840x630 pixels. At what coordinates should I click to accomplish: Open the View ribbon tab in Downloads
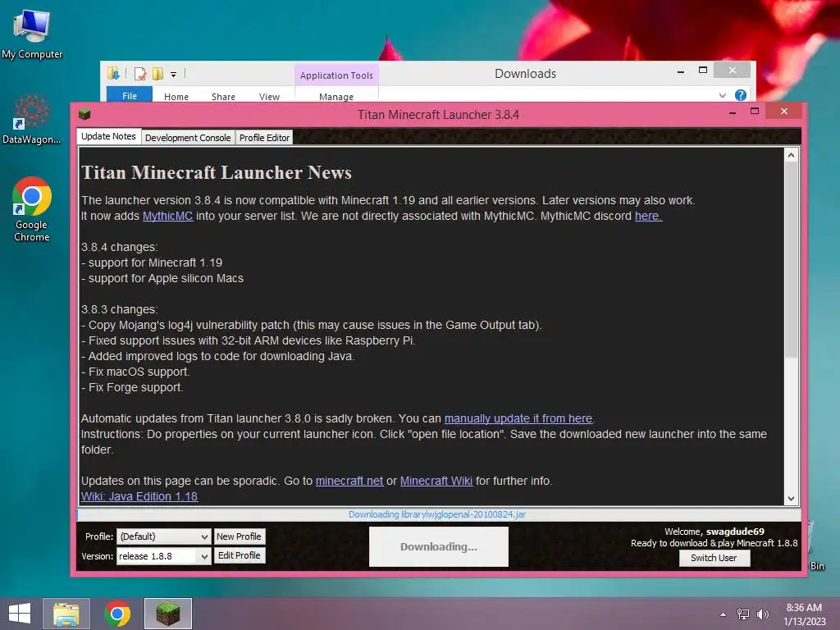(x=269, y=97)
